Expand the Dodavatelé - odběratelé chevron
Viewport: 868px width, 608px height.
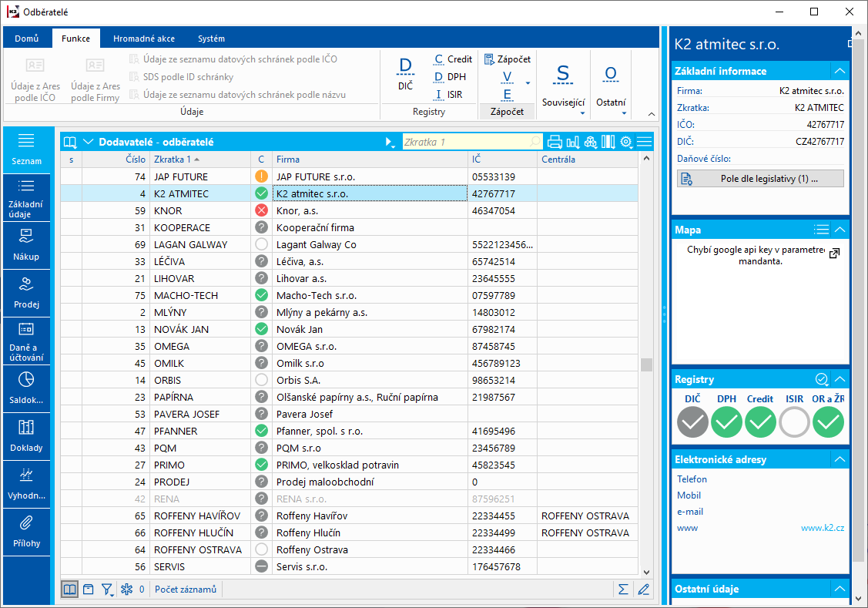pos(88,142)
